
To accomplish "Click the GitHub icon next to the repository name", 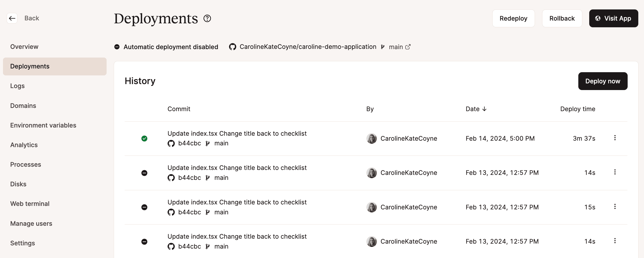I will tap(232, 47).
